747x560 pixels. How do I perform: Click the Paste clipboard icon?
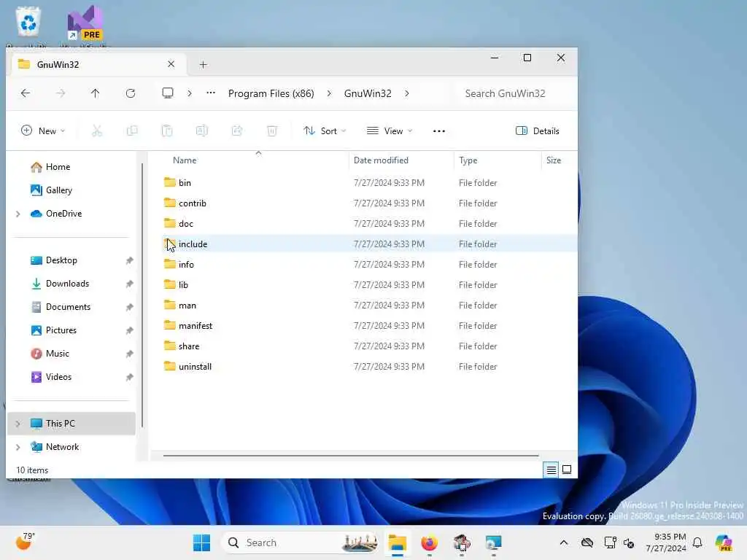[x=167, y=131]
